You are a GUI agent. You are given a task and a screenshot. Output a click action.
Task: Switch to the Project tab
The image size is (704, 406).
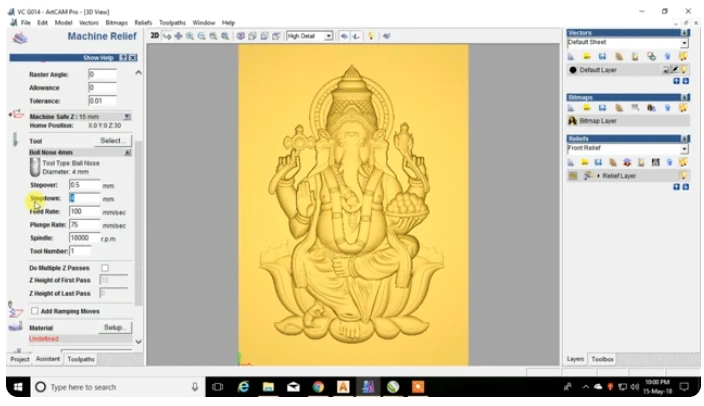click(x=20, y=359)
